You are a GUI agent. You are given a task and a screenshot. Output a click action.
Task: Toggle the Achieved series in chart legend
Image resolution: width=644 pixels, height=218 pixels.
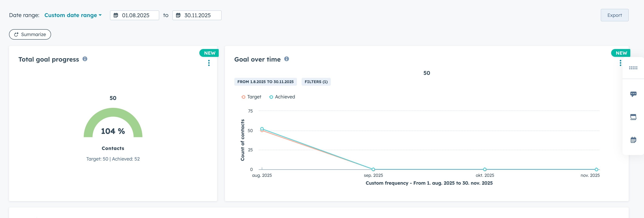[x=282, y=97]
